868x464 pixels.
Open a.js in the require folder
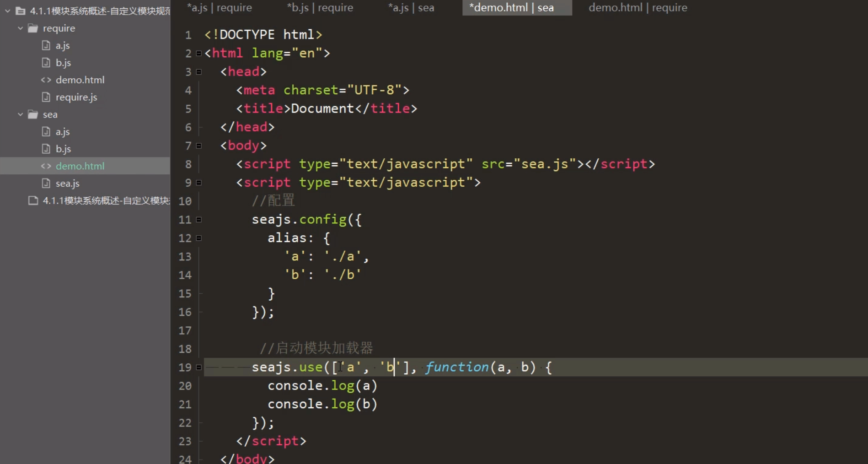(x=63, y=45)
